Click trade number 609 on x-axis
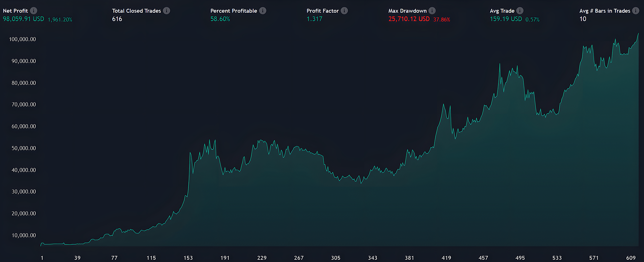 pyautogui.click(x=631, y=258)
